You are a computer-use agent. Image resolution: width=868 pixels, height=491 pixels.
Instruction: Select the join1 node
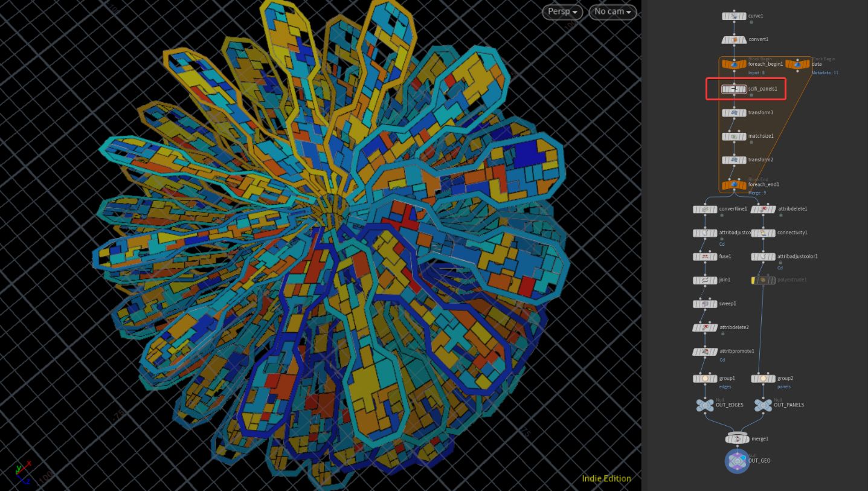coord(705,280)
